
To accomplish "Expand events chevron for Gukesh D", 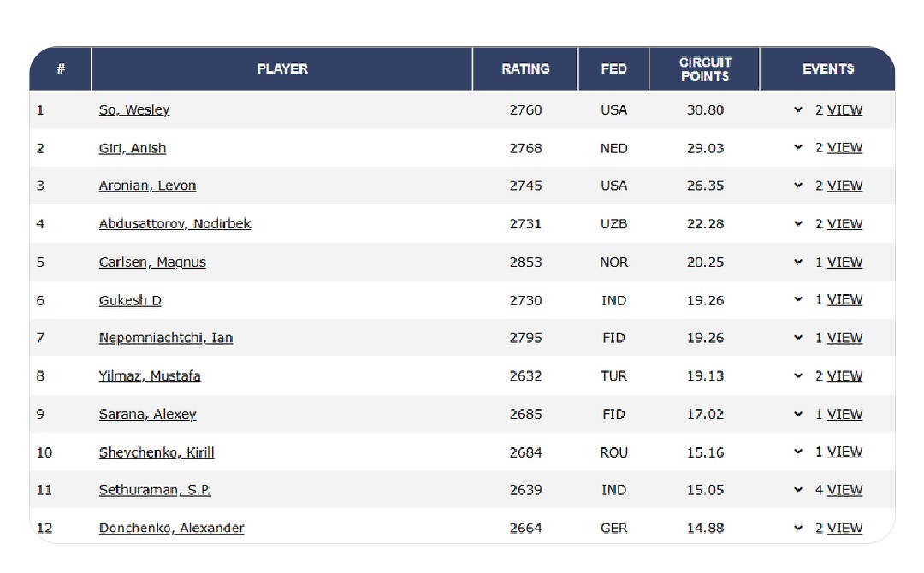I will 798,299.
